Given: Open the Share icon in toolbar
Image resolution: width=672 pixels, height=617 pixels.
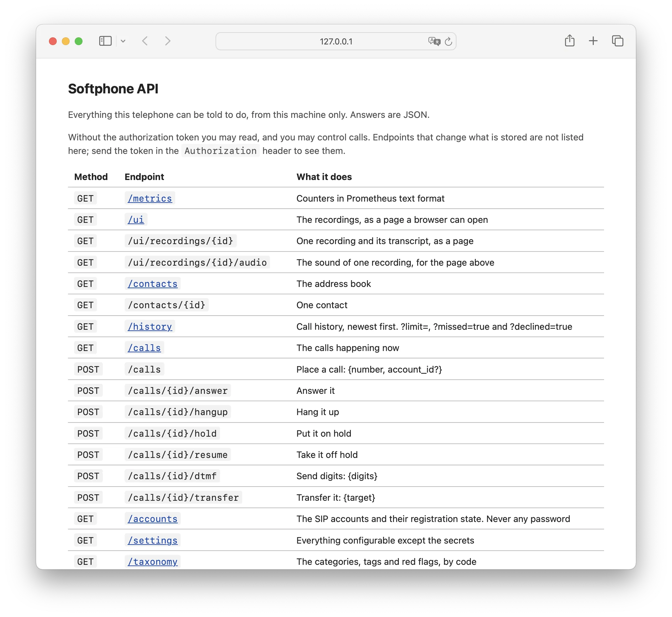Looking at the screenshot, I should pyautogui.click(x=570, y=41).
